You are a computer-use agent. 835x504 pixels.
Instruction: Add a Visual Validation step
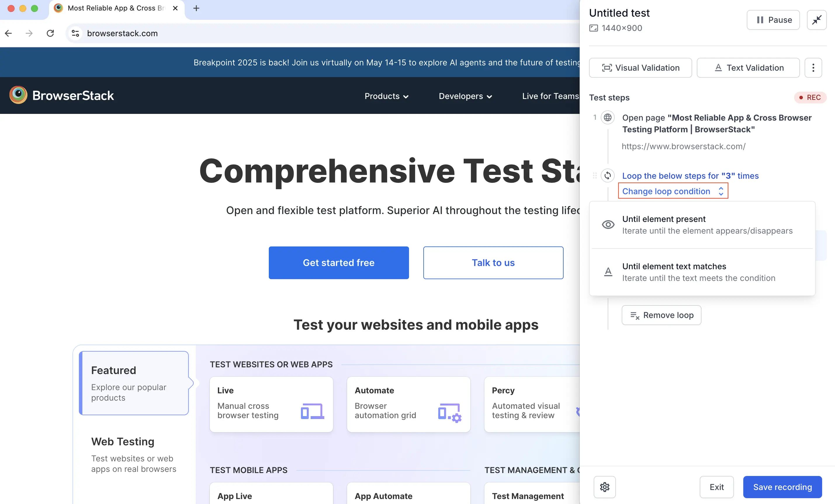pyautogui.click(x=640, y=68)
